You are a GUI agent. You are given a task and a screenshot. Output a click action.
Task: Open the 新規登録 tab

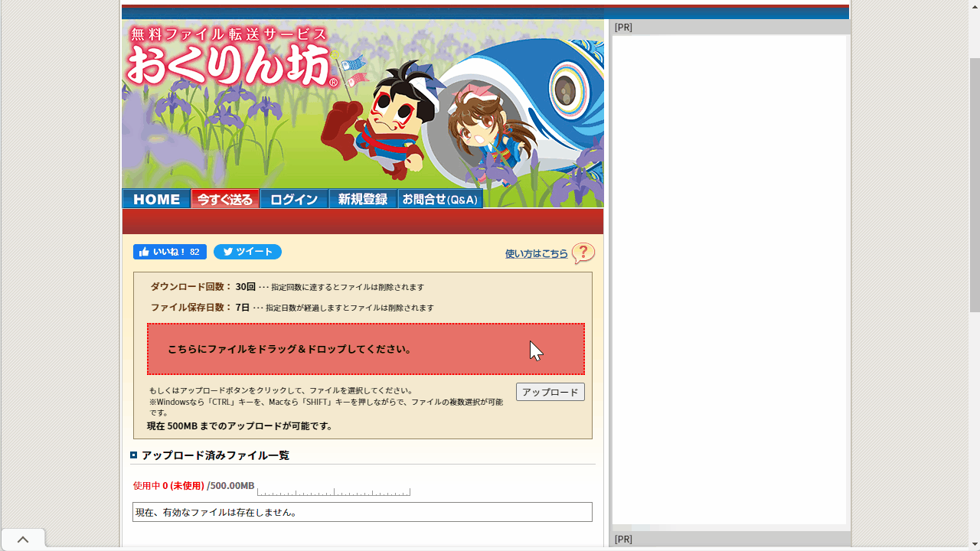(363, 199)
